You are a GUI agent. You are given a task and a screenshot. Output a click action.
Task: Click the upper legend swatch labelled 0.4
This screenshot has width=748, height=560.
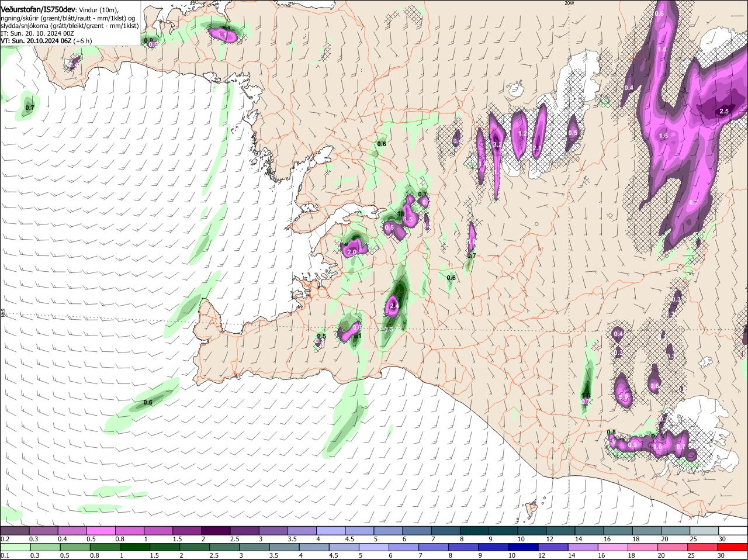click(72, 531)
